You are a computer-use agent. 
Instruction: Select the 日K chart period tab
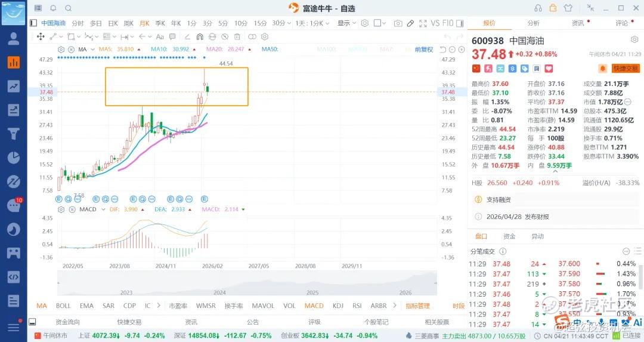tap(113, 23)
